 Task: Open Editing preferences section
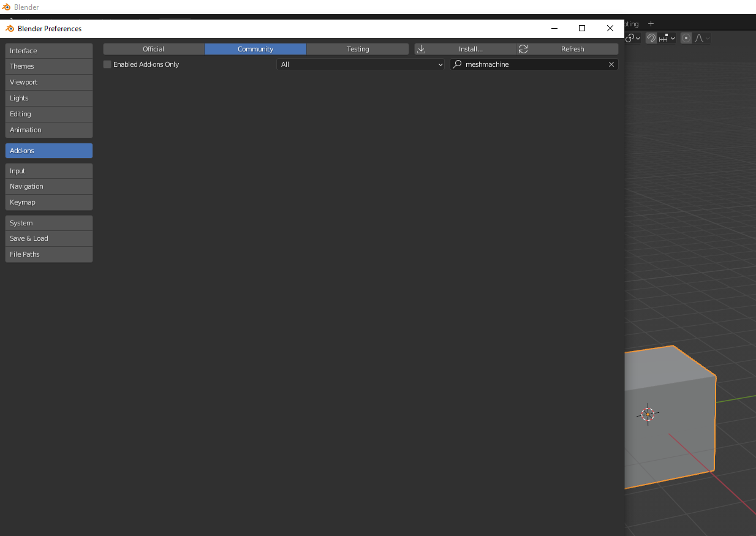pos(49,114)
